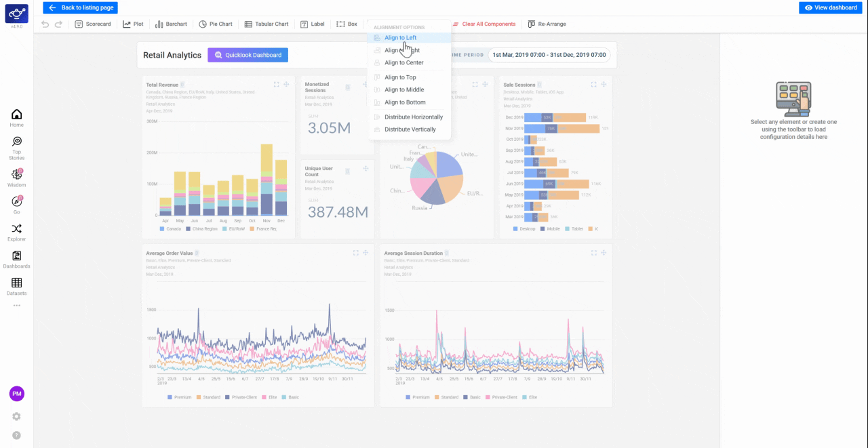868x448 pixels.
Task: Open the time period date range selector
Action: (549, 55)
